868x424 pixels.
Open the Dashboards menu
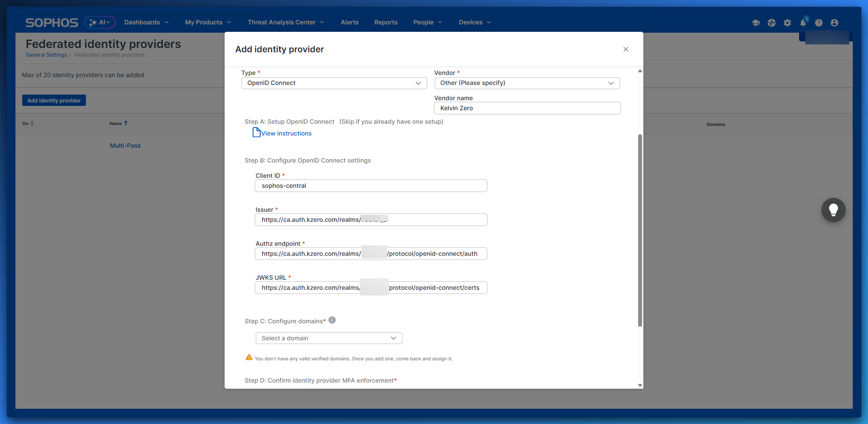(146, 22)
